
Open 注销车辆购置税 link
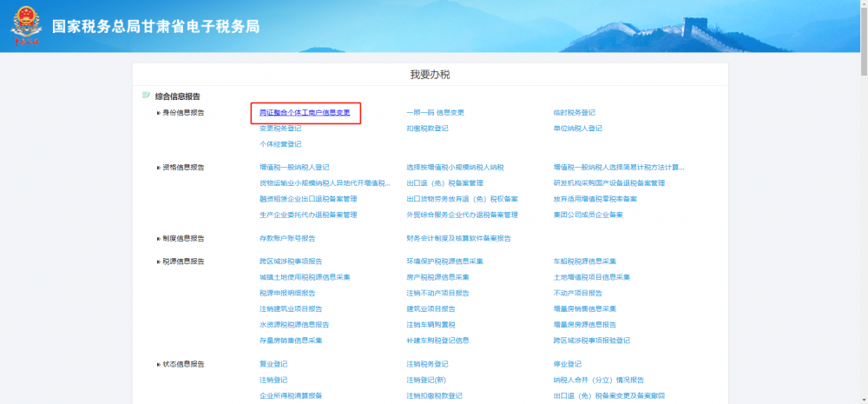click(431, 324)
